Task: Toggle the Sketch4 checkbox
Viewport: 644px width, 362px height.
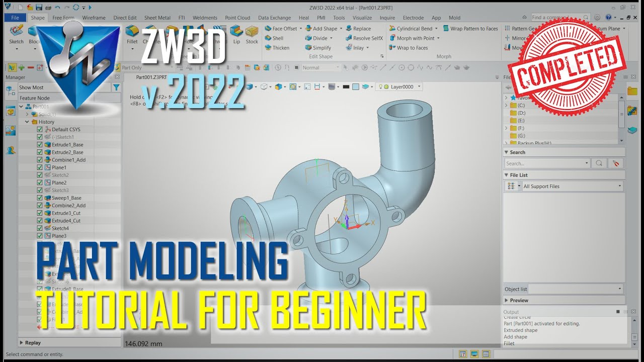Action: tap(40, 228)
